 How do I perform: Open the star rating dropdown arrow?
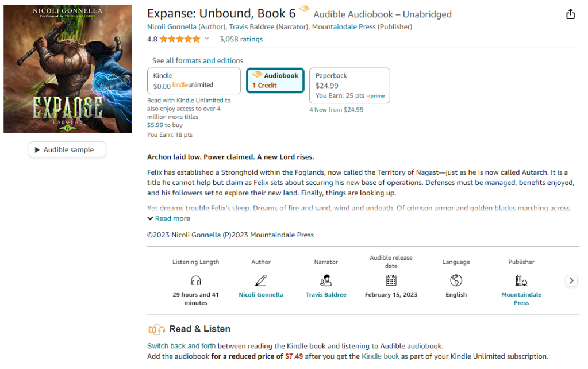point(207,39)
